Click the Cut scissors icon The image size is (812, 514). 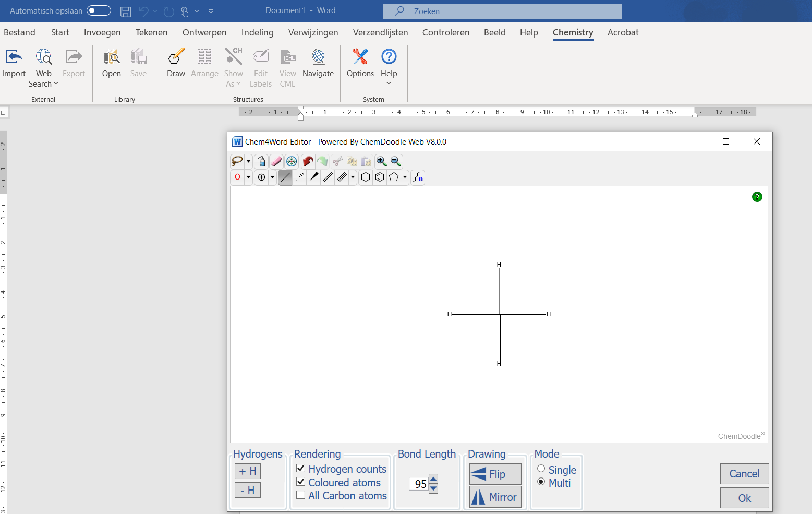click(338, 161)
